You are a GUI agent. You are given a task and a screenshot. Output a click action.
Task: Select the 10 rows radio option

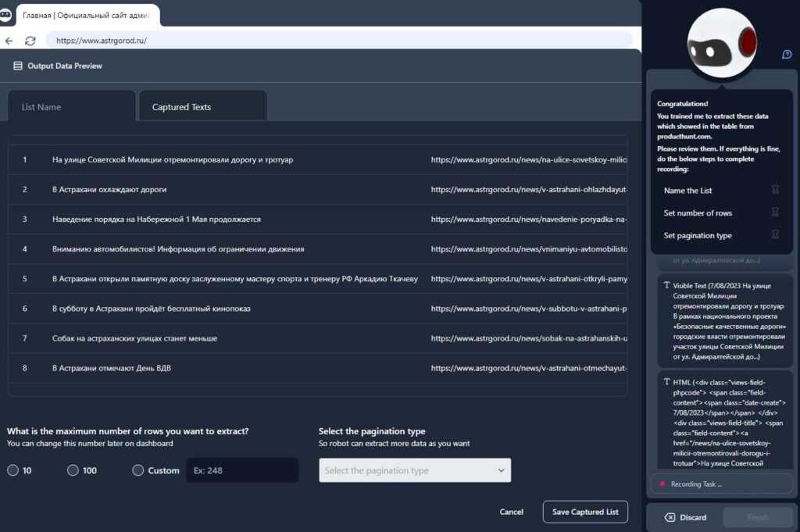point(12,470)
